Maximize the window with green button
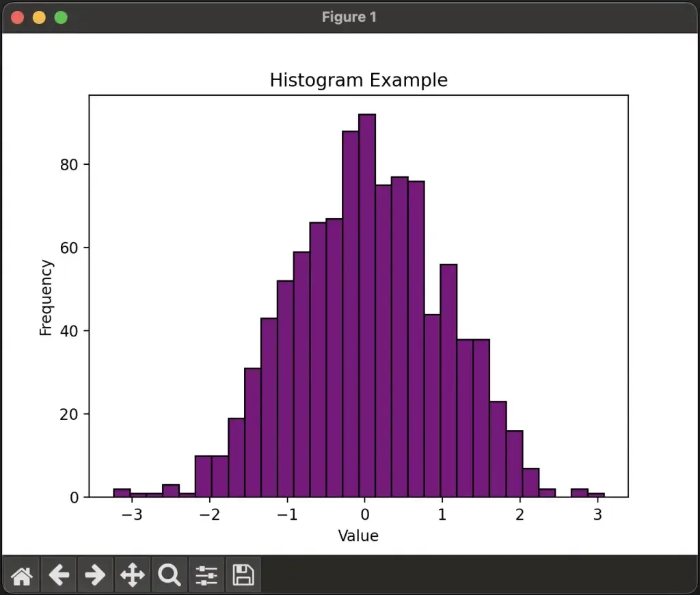 [x=61, y=17]
